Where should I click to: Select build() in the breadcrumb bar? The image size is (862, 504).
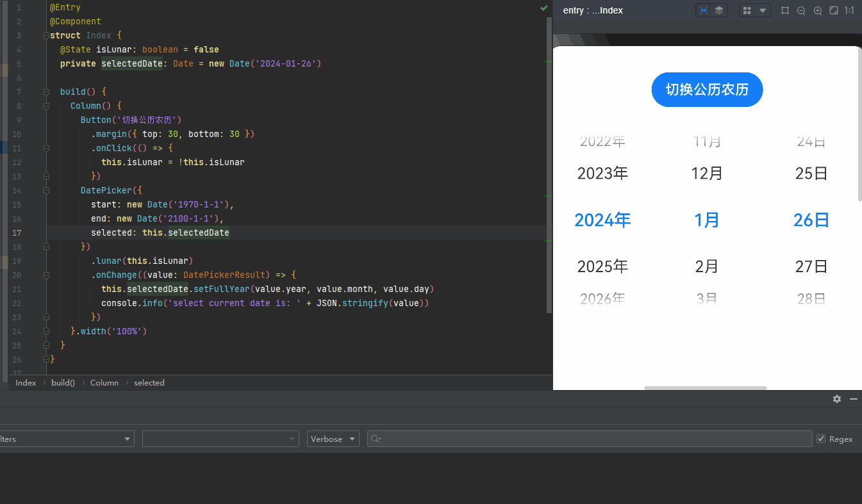click(x=63, y=382)
